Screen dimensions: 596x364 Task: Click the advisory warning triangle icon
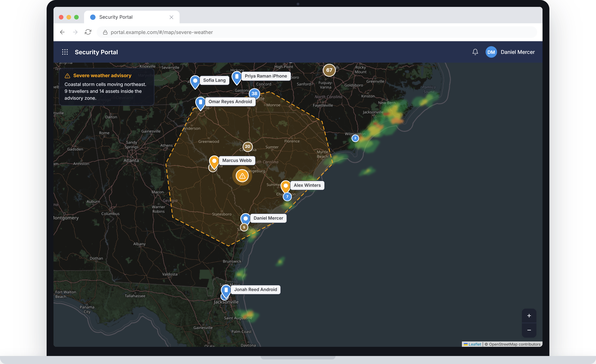67,76
